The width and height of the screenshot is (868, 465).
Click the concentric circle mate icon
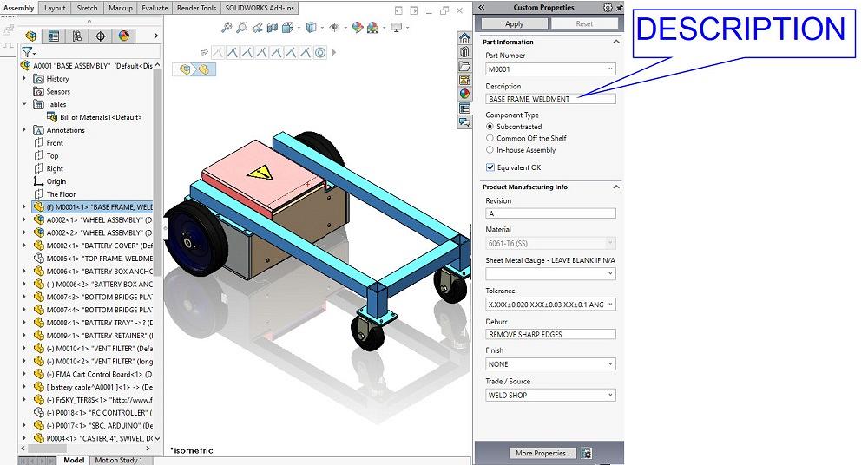pos(320,53)
